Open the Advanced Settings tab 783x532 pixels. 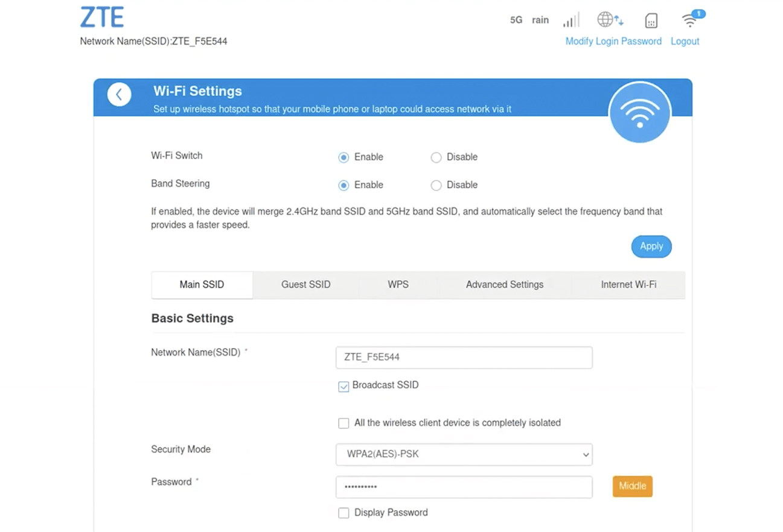pyautogui.click(x=504, y=285)
